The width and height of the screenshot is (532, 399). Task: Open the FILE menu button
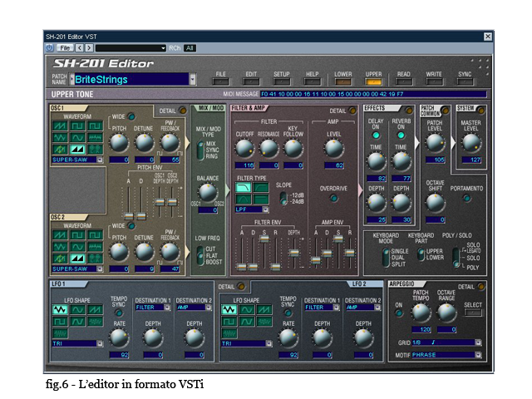click(220, 81)
